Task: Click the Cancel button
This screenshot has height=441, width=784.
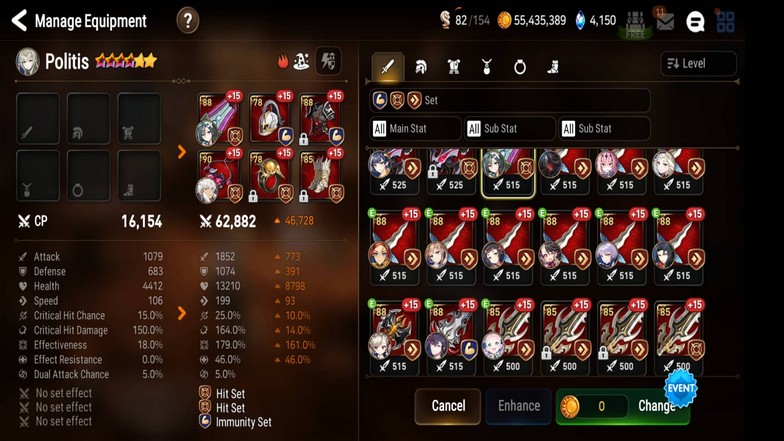Action: tap(448, 406)
